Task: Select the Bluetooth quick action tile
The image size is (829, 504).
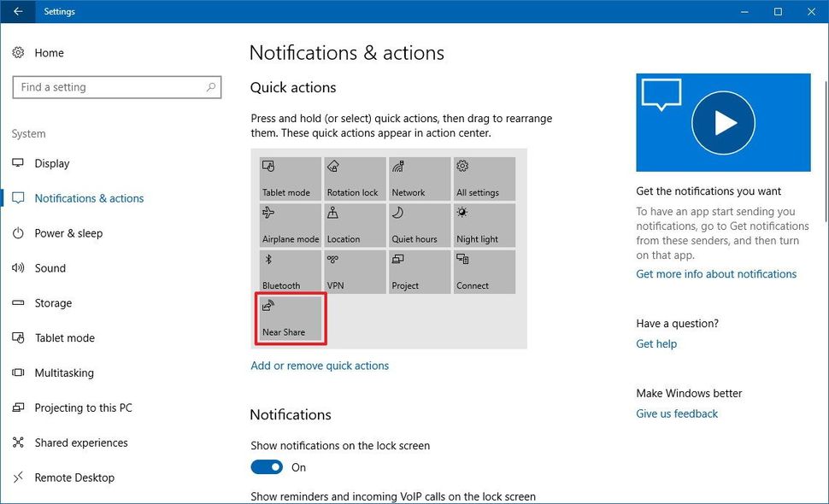Action: tap(289, 272)
